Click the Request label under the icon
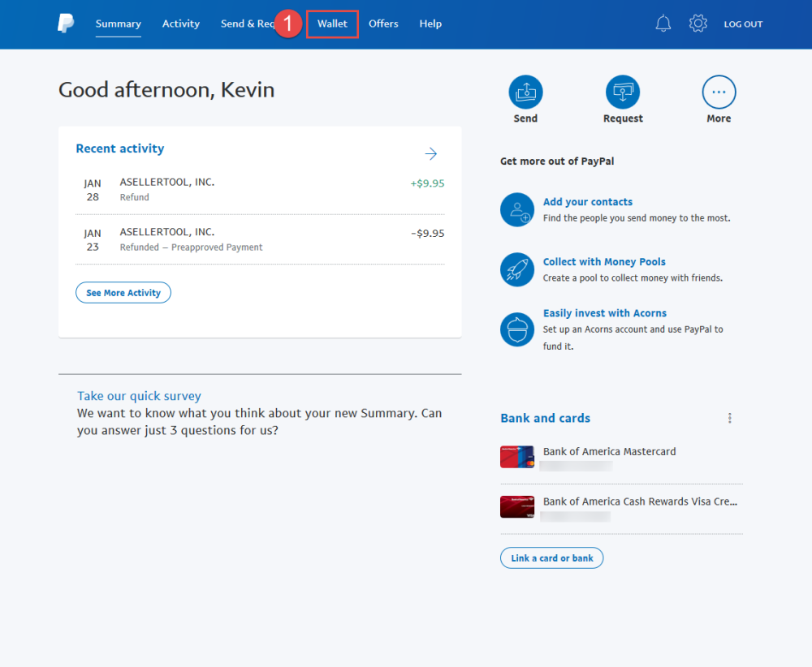This screenshot has width=812, height=667. (623, 118)
